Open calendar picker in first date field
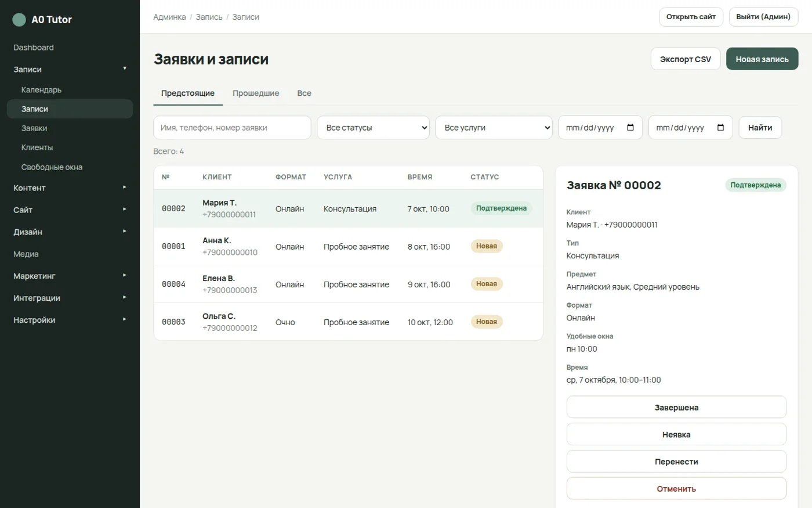 (x=630, y=128)
